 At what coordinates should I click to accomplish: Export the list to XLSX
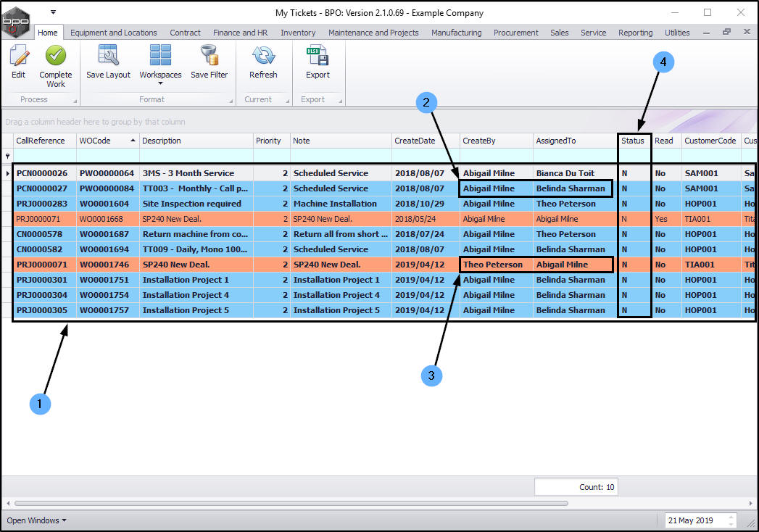pyautogui.click(x=318, y=62)
